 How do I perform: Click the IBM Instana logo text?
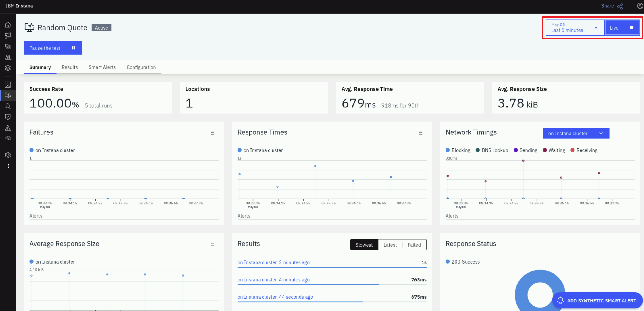pos(19,6)
